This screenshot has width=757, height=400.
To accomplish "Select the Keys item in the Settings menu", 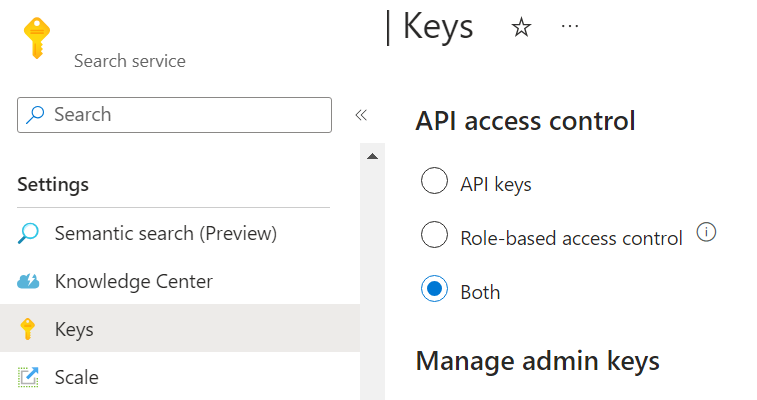I will pos(74,329).
